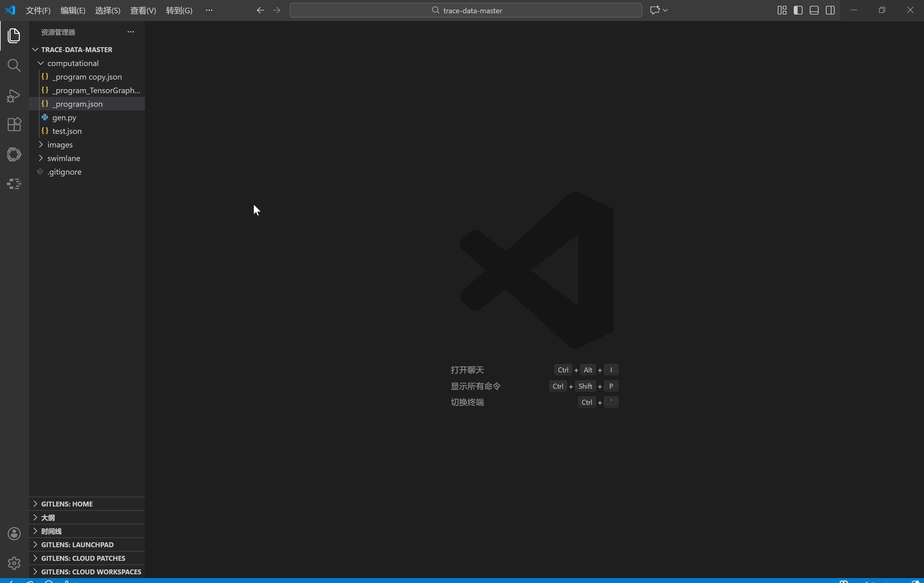Toggle the primary sidebar visibility
Viewport: 924px width, 583px height.
[798, 10]
